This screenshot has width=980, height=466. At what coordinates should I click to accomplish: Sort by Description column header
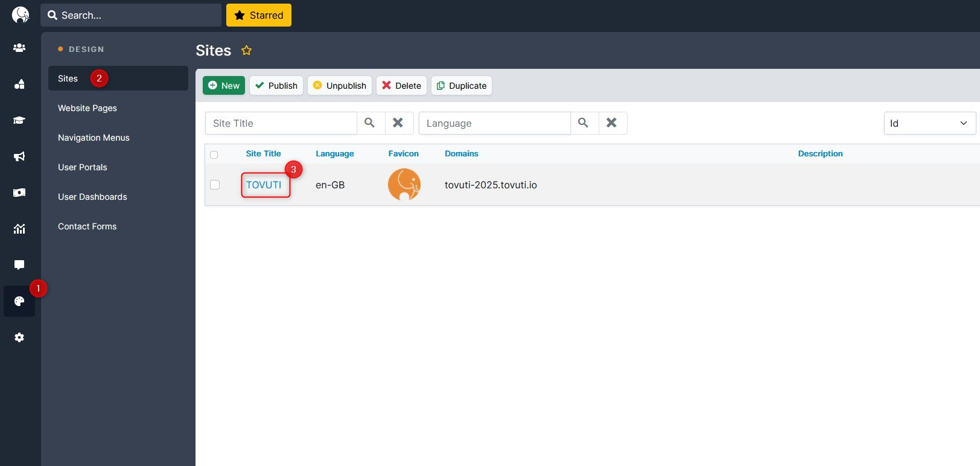point(821,153)
